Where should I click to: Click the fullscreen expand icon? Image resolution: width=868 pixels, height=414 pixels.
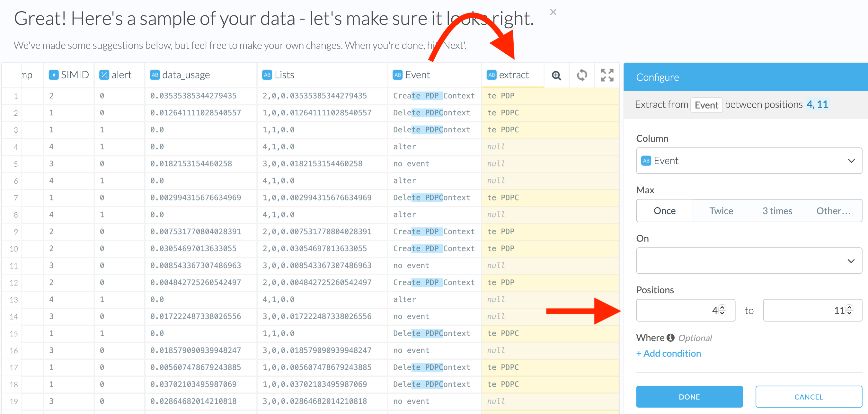pyautogui.click(x=607, y=75)
